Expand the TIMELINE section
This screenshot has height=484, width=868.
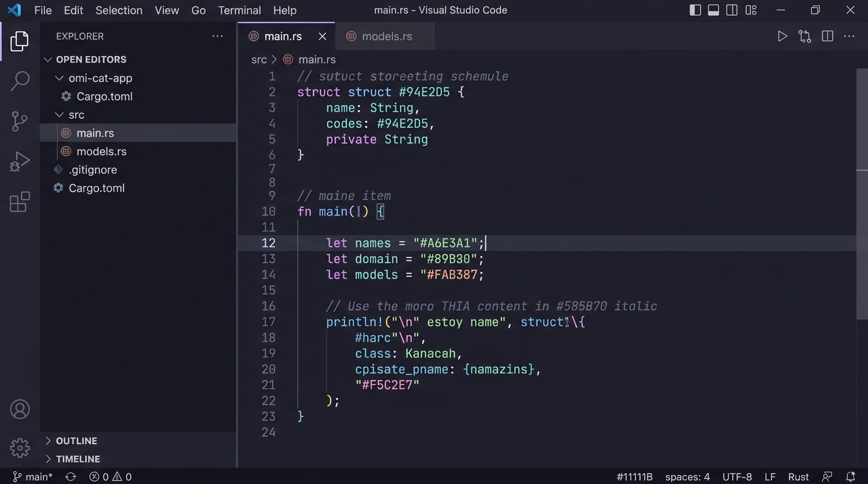(x=48, y=459)
